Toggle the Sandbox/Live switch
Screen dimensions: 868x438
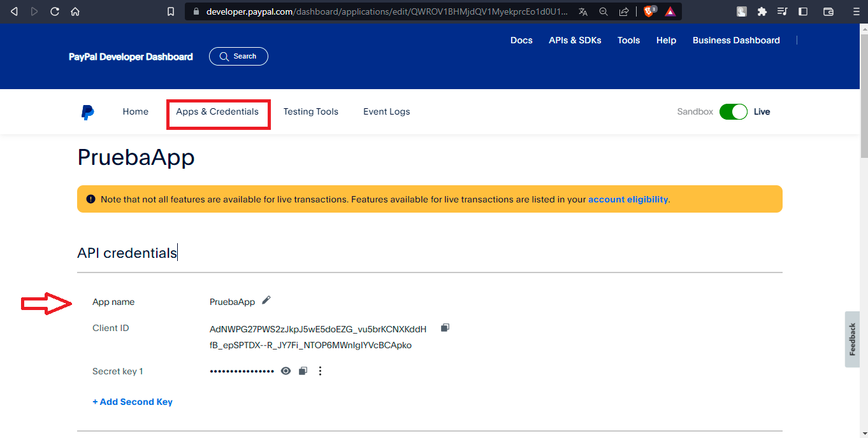tap(733, 111)
